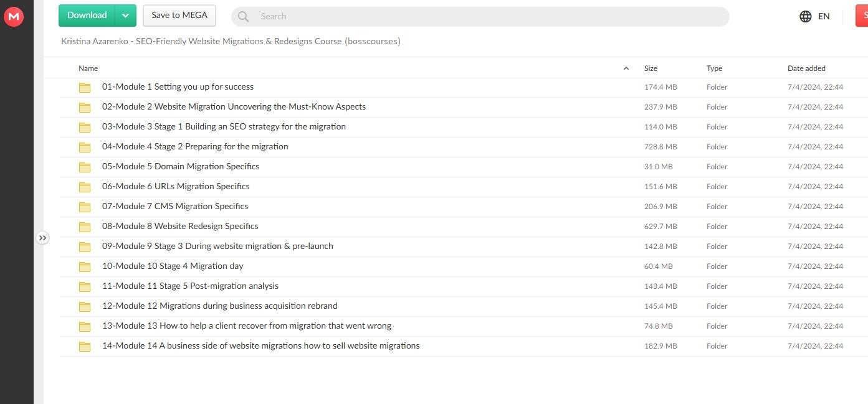Screen dimensions: 868x404
Task: Click the Save to MEGA button
Action: (179, 16)
